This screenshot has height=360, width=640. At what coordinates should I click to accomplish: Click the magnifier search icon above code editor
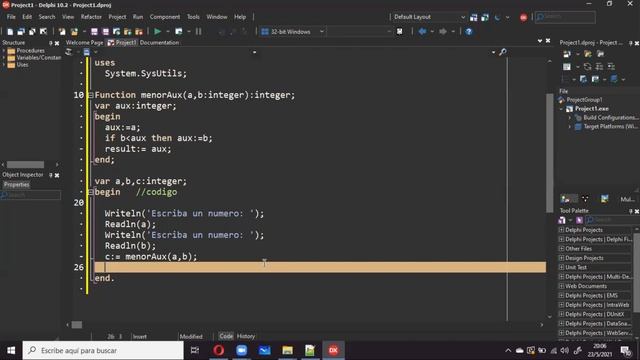point(503,52)
